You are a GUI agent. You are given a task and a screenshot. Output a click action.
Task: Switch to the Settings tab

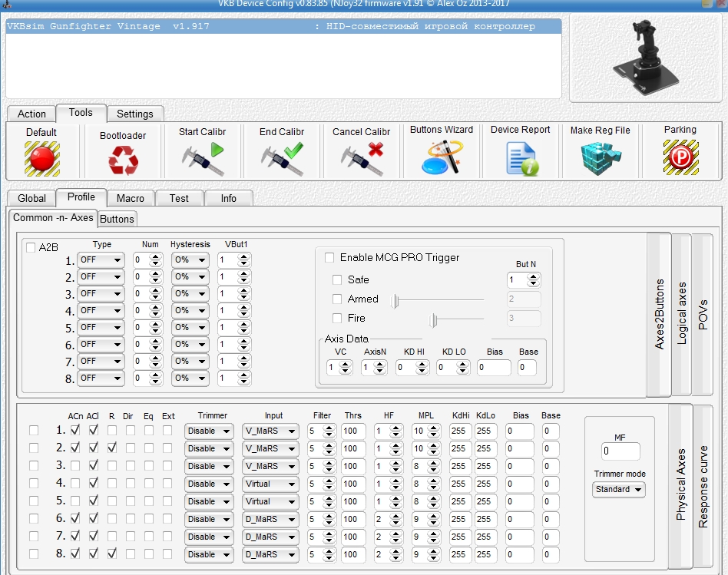point(135,114)
